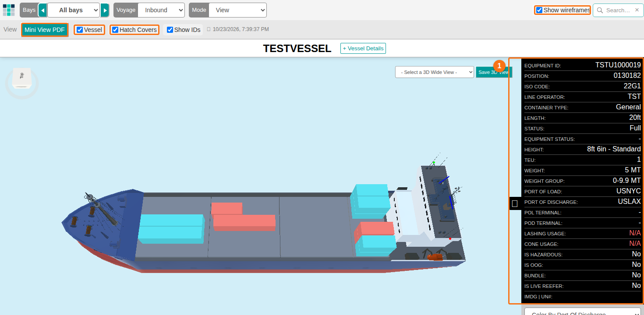Disable the Hatch Covers checkbox
This screenshot has width=644, height=315.
click(115, 30)
